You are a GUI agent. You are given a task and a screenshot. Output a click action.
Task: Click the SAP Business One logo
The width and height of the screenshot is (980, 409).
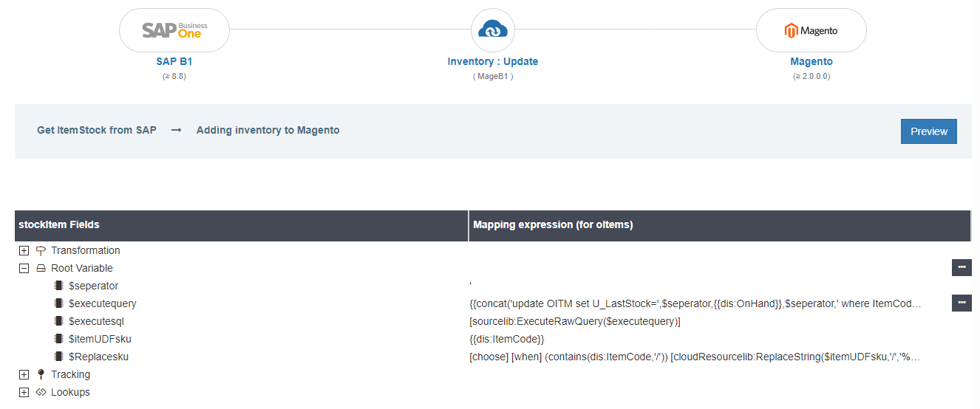pos(174,30)
